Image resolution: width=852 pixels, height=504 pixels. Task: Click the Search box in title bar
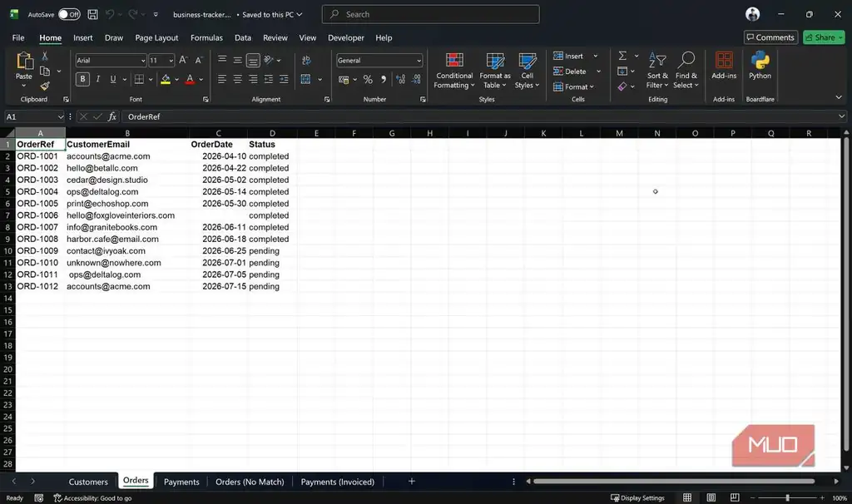(430, 14)
